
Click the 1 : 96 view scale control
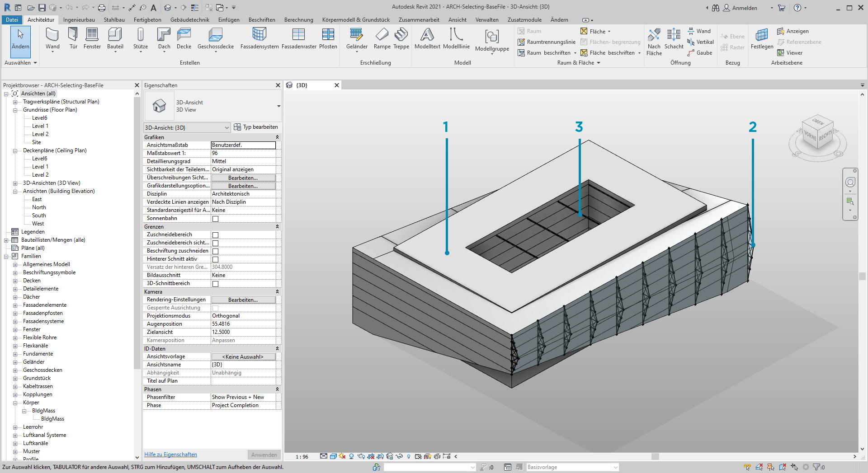302,457
